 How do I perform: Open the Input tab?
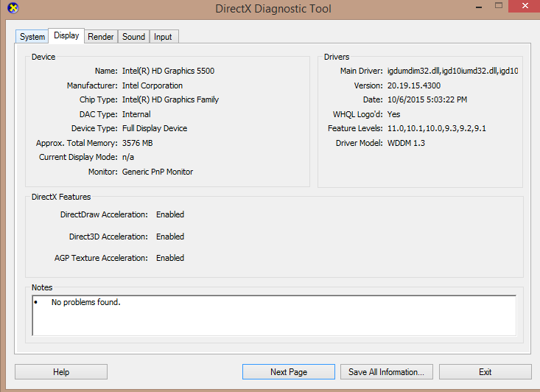coord(163,37)
